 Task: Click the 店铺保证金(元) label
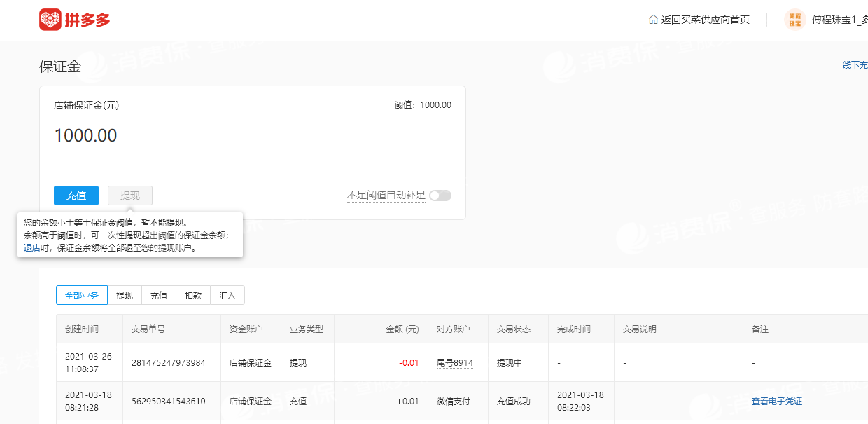[86, 105]
